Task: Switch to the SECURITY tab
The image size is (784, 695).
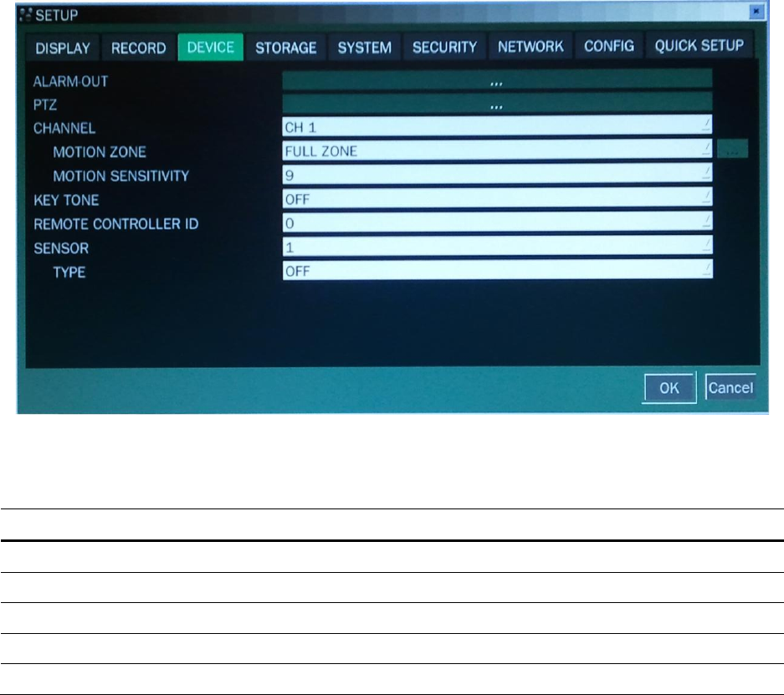Action: (x=444, y=48)
